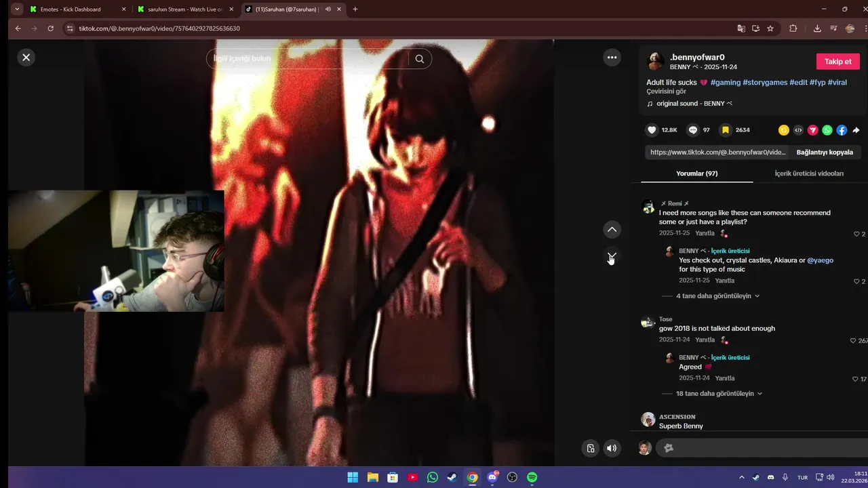Open the tab search dropdown arrow
This screenshot has height=488, width=868.
click(16, 9)
